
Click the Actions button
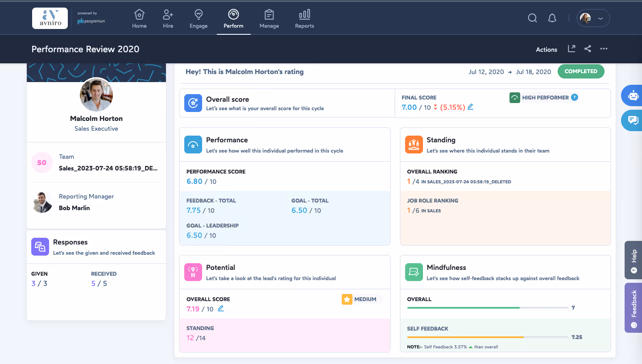click(546, 50)
